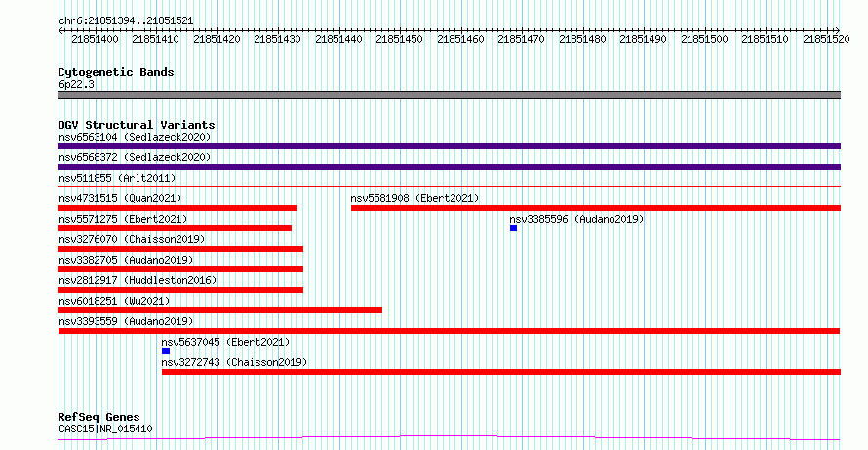Image resolution: width=868 pixels, height=450 pixels.
Task: Click ruler position 21851490
Action: point(644,39)
